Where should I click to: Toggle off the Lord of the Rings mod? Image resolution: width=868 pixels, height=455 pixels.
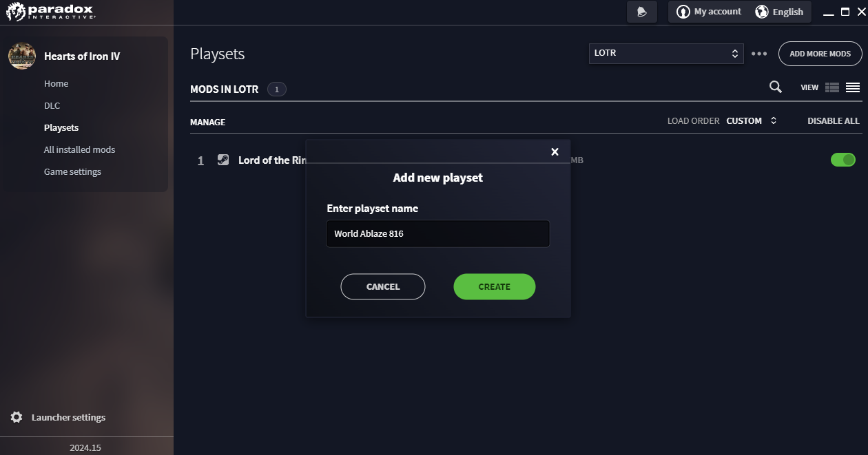(843, 160)
